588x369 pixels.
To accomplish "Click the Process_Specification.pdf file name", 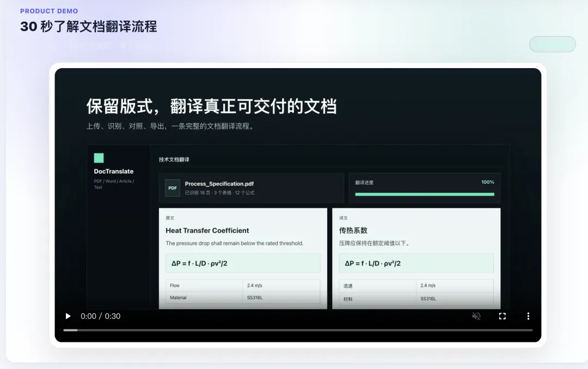I will 219,184.
